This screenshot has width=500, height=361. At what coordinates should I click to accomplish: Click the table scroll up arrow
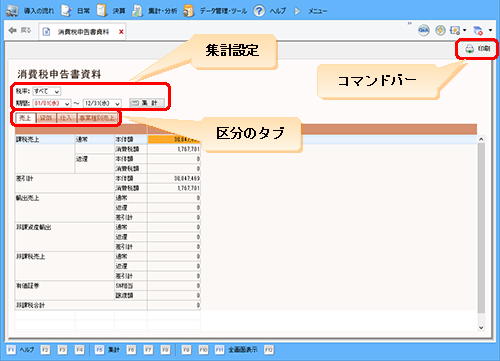point(481,139)
